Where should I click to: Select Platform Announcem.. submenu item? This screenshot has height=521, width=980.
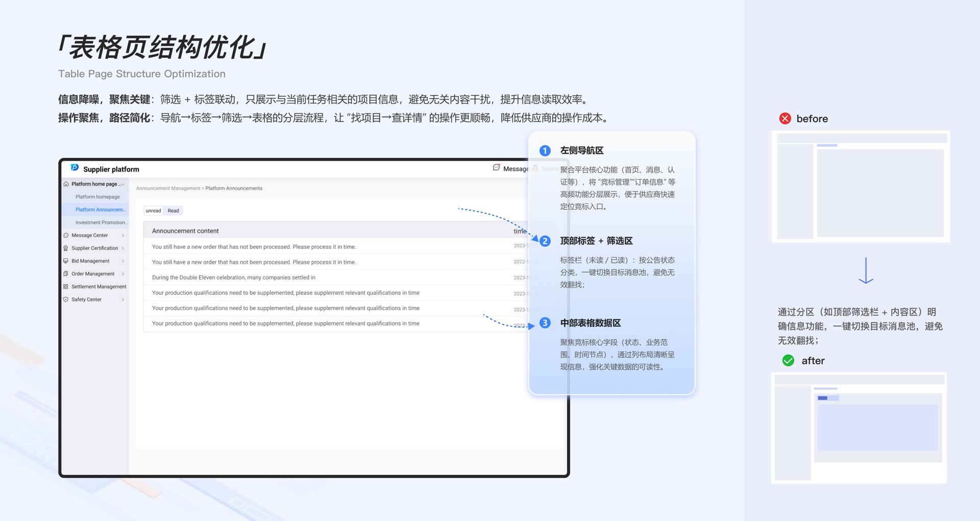[100, 209]
